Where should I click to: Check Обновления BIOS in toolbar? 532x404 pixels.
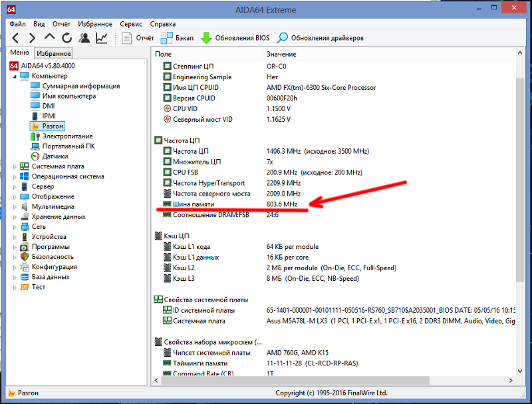pos(235,38)
